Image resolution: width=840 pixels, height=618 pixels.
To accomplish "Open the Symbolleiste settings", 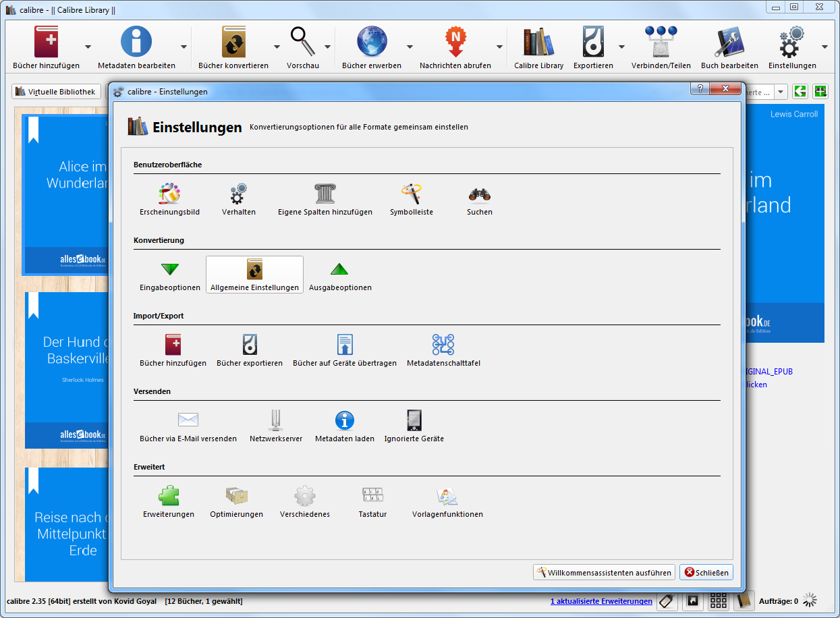I will click(x=412, y=200).
